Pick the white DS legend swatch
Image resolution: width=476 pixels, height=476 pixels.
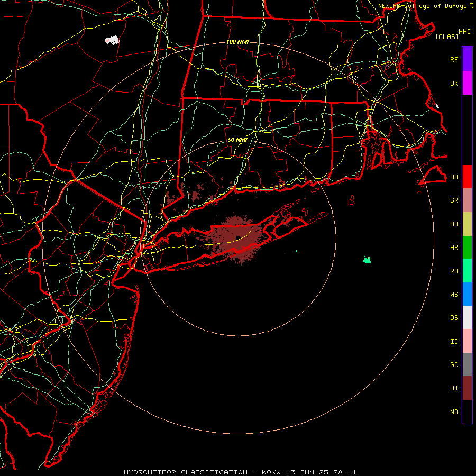(x=467, y=317)
